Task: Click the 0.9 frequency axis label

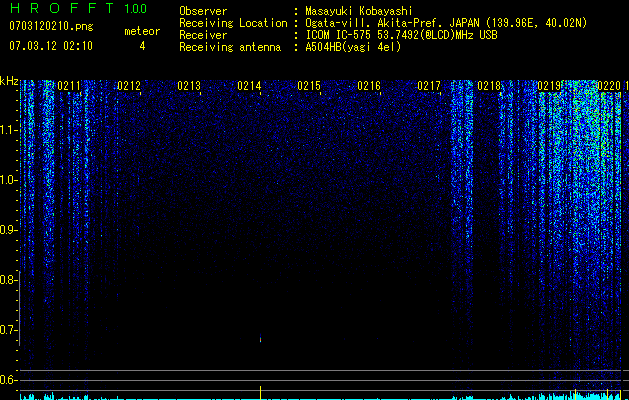Action: tap(8, 230)
